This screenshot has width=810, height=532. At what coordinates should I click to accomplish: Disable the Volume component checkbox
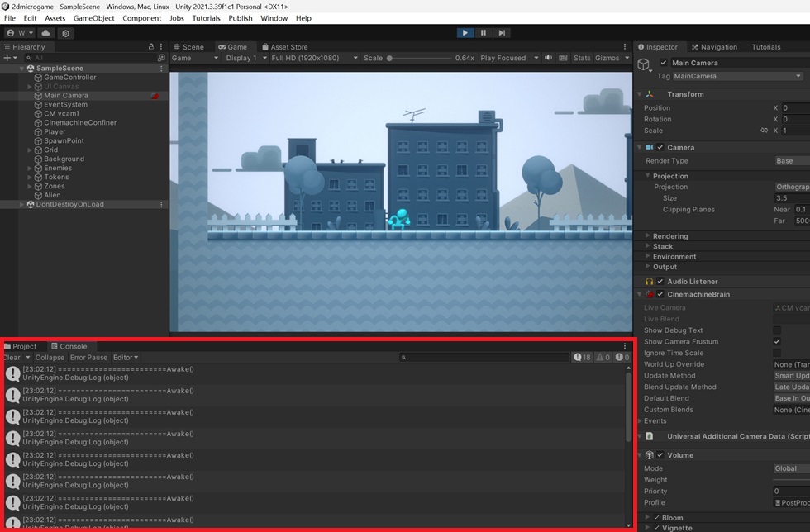pos(660,455)
